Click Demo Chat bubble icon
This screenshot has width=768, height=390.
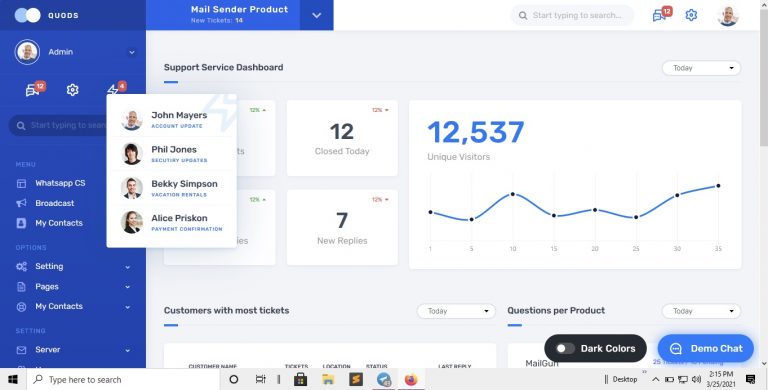pyautogui.click(x=676, y=349)
